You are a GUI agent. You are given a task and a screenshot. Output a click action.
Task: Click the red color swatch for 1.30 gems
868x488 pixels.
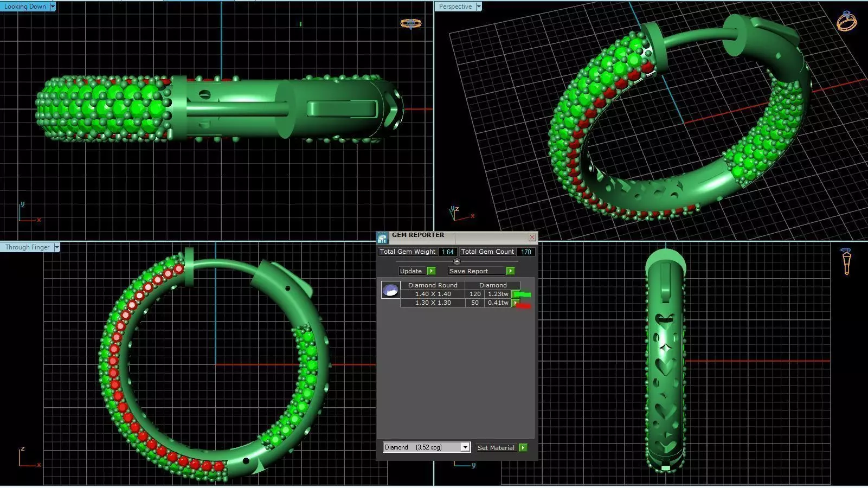point(523,306)
